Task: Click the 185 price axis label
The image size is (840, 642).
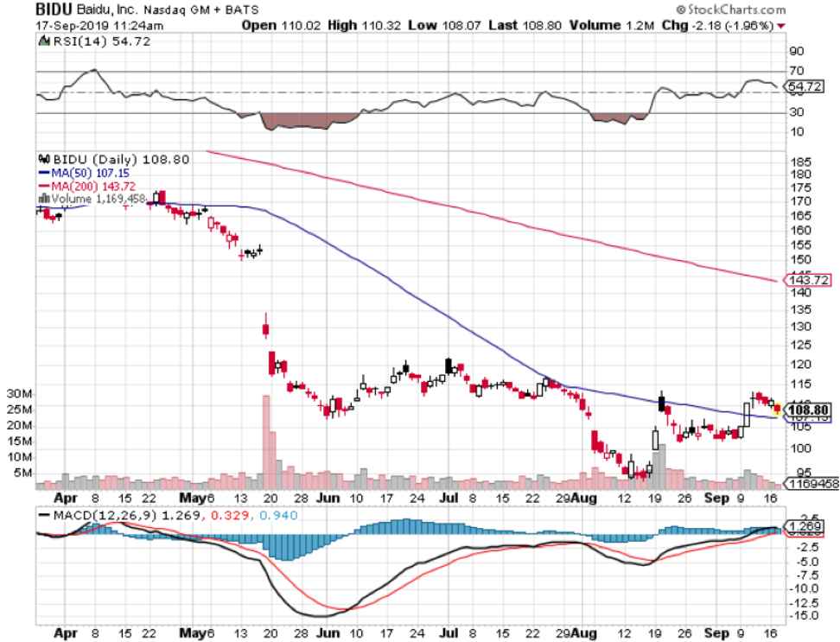Action: [x=800, y=162]
